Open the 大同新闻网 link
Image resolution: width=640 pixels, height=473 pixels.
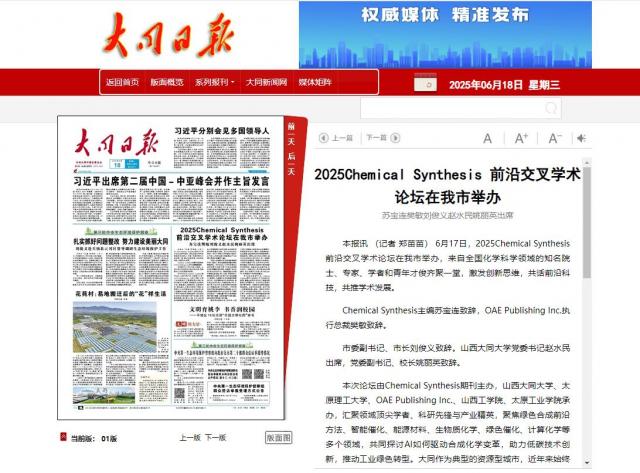coord(267,82)
